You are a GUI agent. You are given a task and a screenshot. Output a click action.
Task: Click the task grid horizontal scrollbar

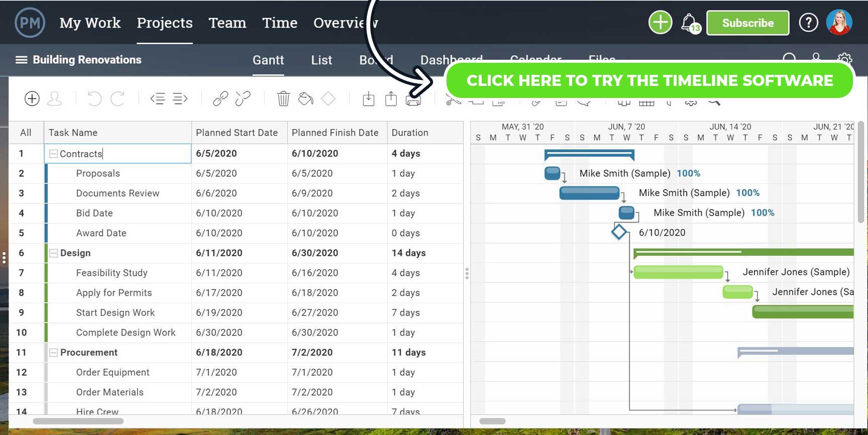pos(78,421)
